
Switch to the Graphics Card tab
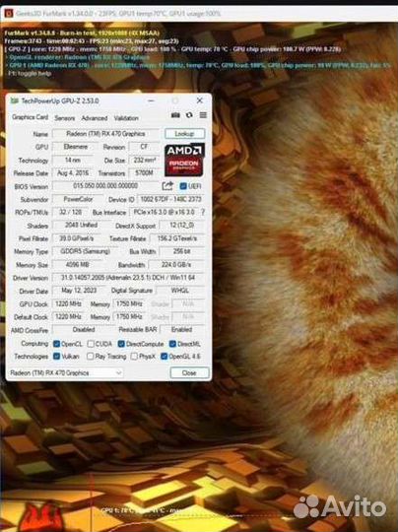30,117
